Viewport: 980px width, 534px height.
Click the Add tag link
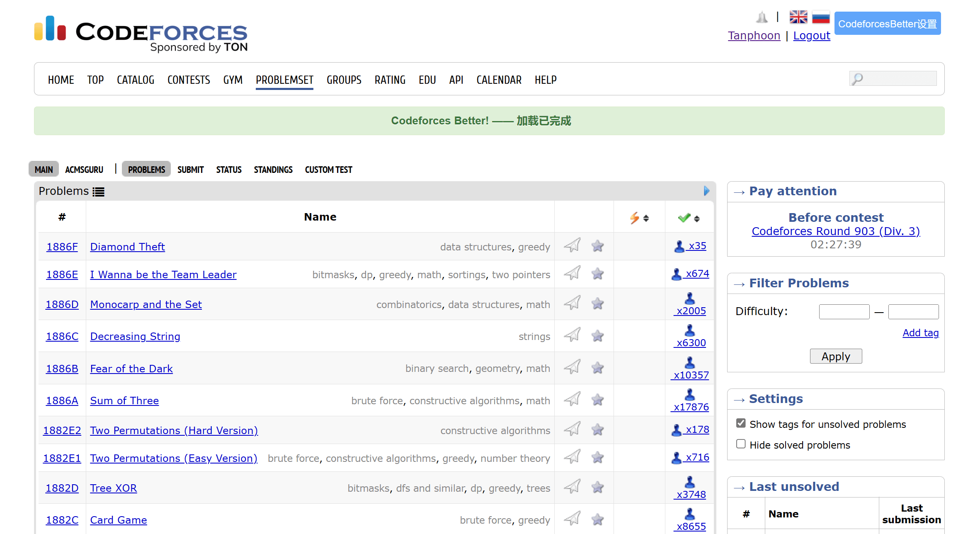coord(921,333)
